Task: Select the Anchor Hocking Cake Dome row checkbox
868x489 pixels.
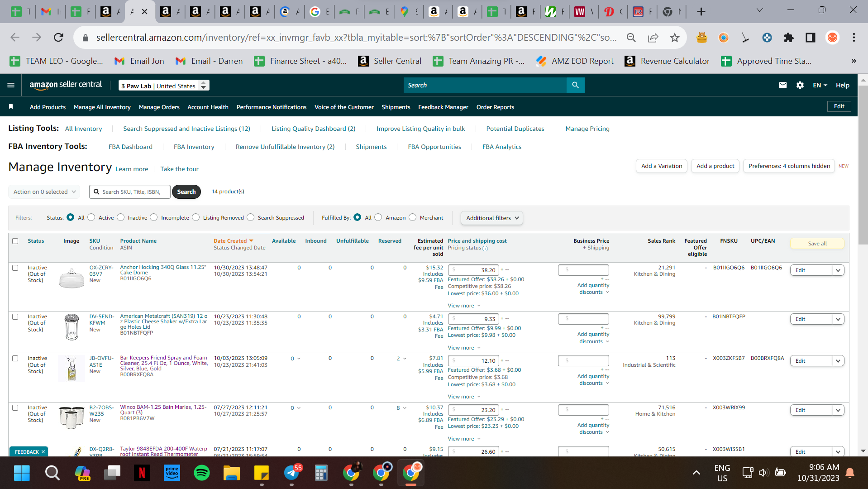Action: 15,268
